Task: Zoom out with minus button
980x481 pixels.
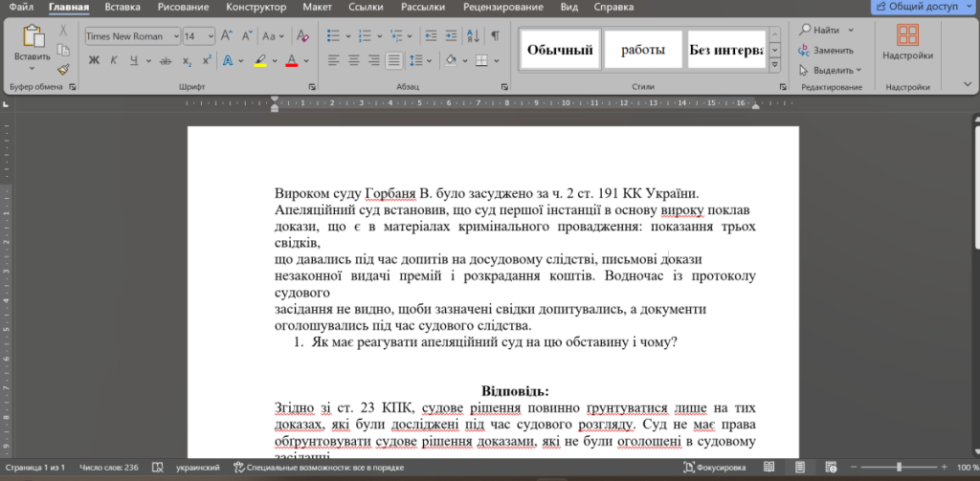Action: 853,468
